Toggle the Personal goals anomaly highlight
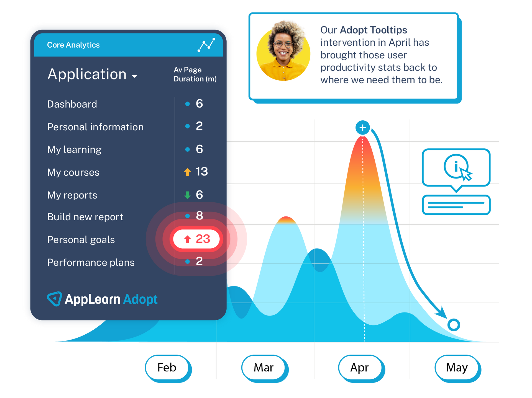Image resolution: width=532 pixels, height=398 pixels. [x=193, y=240]
